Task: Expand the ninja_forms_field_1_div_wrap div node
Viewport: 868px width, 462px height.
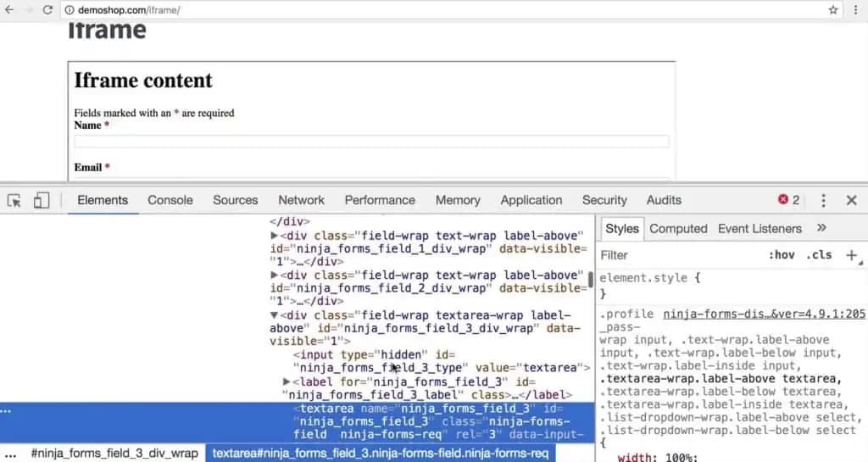Action: pyautogui.click(x=274, y=235)
